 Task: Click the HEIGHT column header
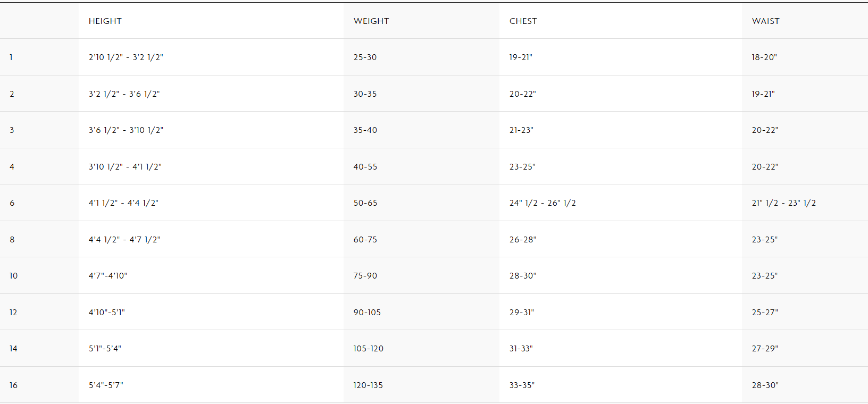pos(105,21)
